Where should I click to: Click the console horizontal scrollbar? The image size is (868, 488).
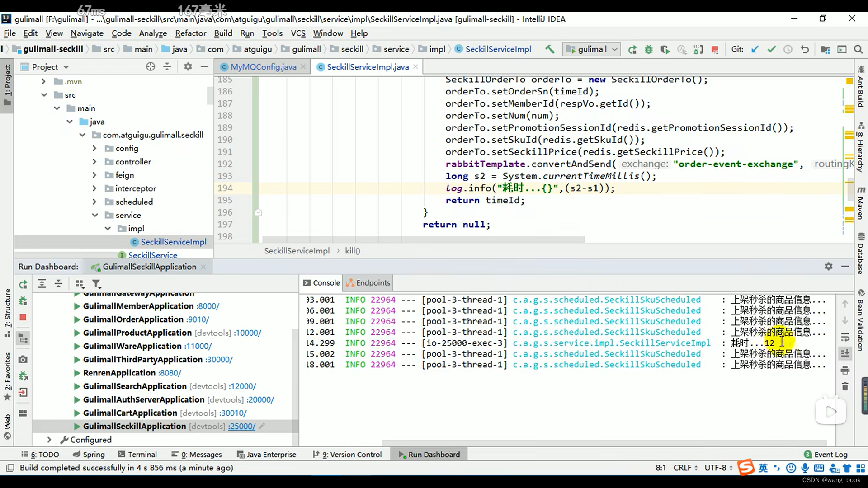point(604,443)
